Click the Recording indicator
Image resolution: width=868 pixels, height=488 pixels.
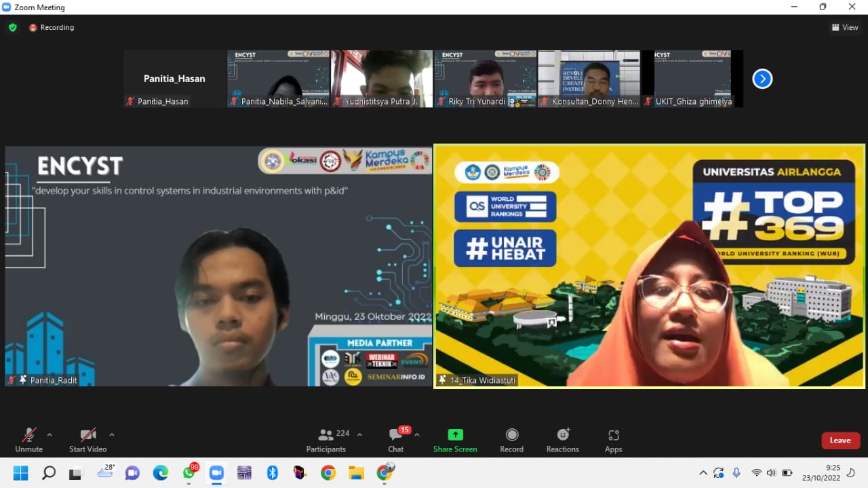click(x=52, y=28)
